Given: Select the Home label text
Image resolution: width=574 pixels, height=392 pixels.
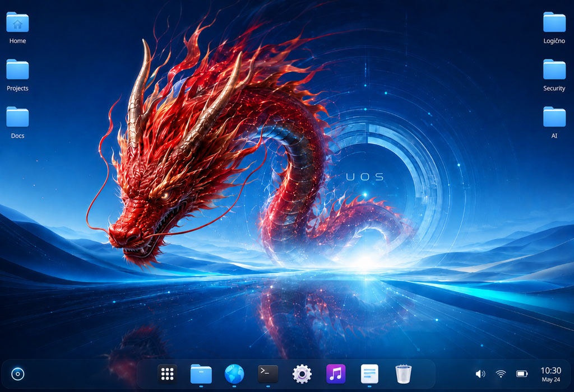Looking at the screenshot, I should [x=17, y=41].
